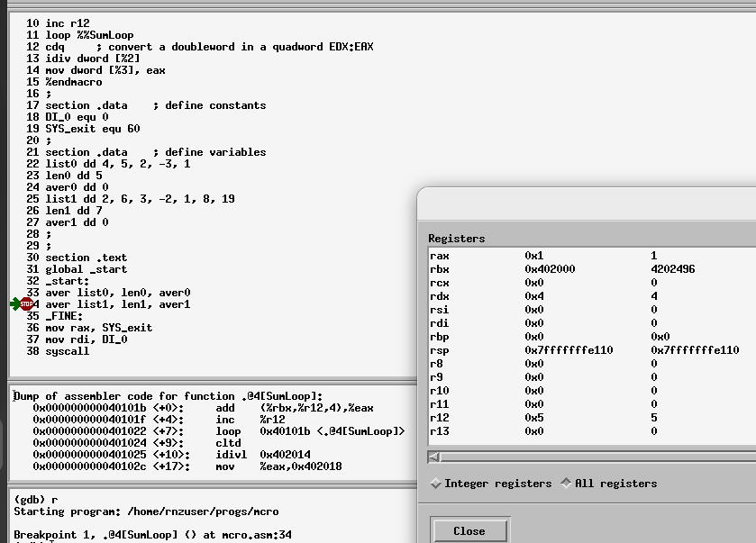The width and height of the screenshot is (756, 543).
Task: Click the left arrow of the registers scrollbar
Action: click(x=434, y=457)
